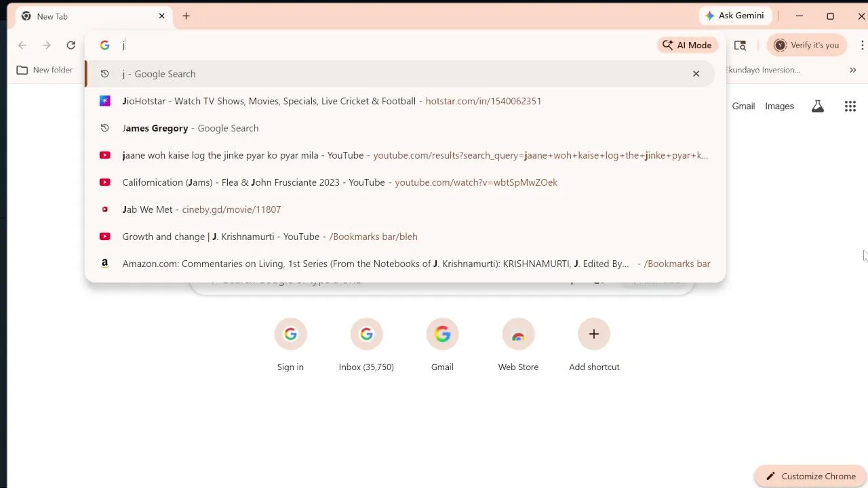The height and width of the screenshot is (488, 868).
Task: Remove the 'j - Google Search' suggestion
Action: (x=696, y=74)
